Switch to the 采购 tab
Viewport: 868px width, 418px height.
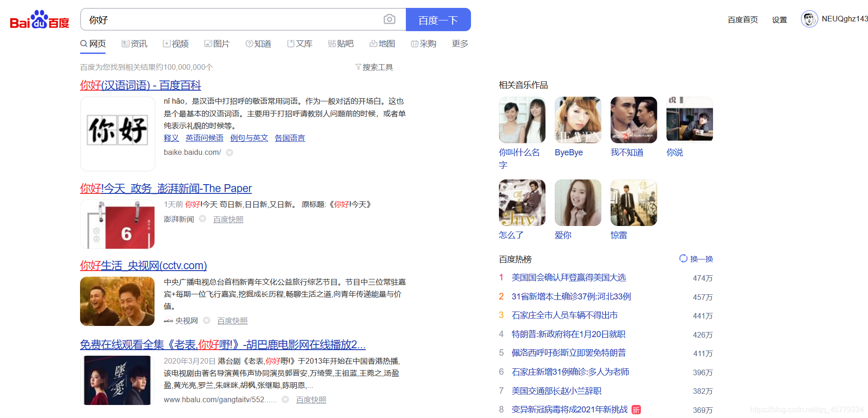(424, 44)
